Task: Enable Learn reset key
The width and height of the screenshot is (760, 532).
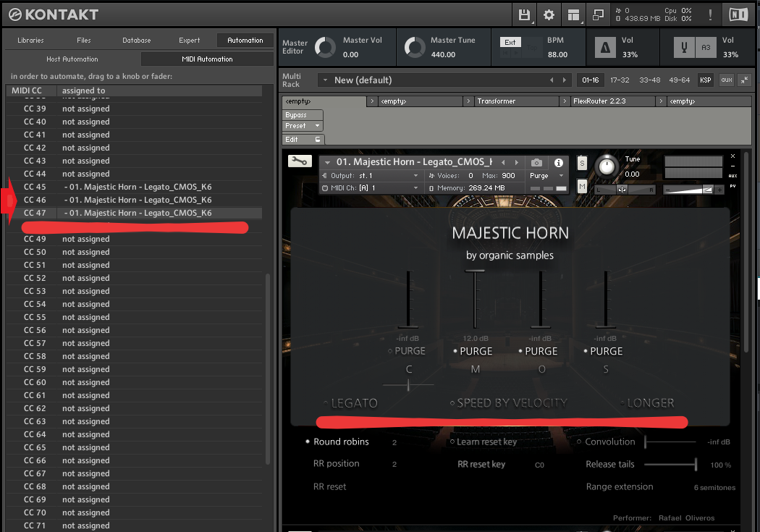Action: [x=484, y=442]
